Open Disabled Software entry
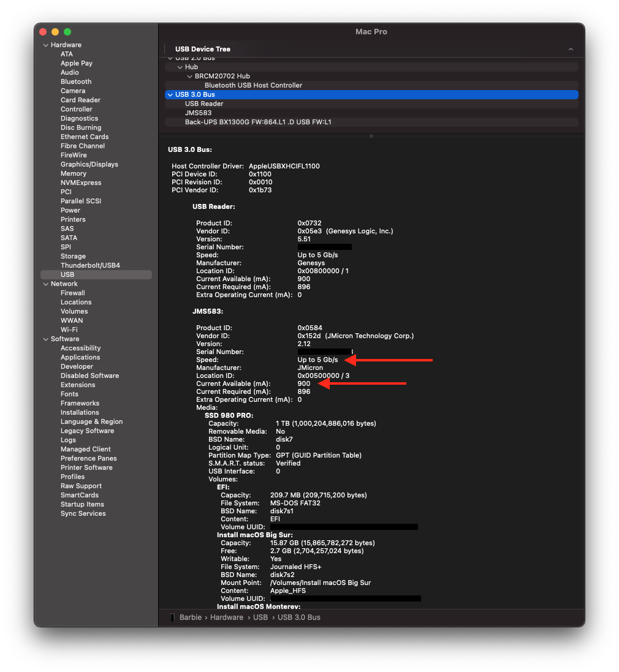 [89, 376]
